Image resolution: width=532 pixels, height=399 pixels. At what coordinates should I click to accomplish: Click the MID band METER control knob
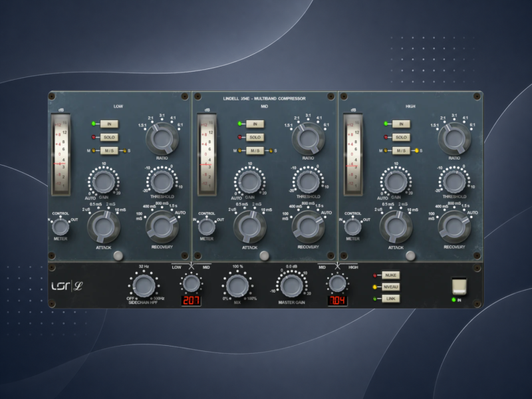[207, 227]
